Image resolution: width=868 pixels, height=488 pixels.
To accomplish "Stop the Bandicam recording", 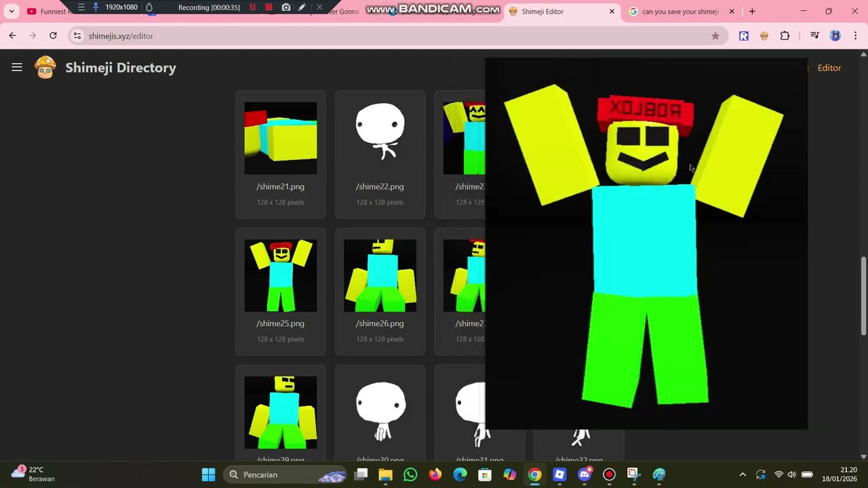I will (x=269, y=7).
